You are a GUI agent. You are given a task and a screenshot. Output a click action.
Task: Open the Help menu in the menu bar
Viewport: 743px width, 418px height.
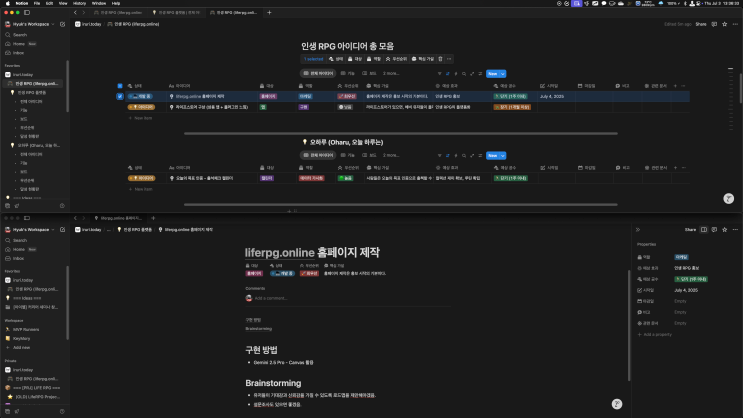pos(116,3)
